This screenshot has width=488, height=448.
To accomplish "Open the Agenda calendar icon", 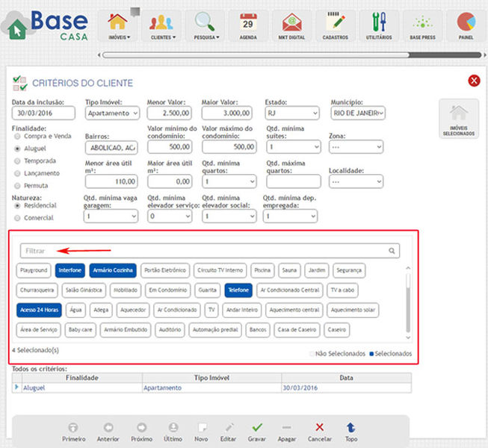I will coord(247,22).
